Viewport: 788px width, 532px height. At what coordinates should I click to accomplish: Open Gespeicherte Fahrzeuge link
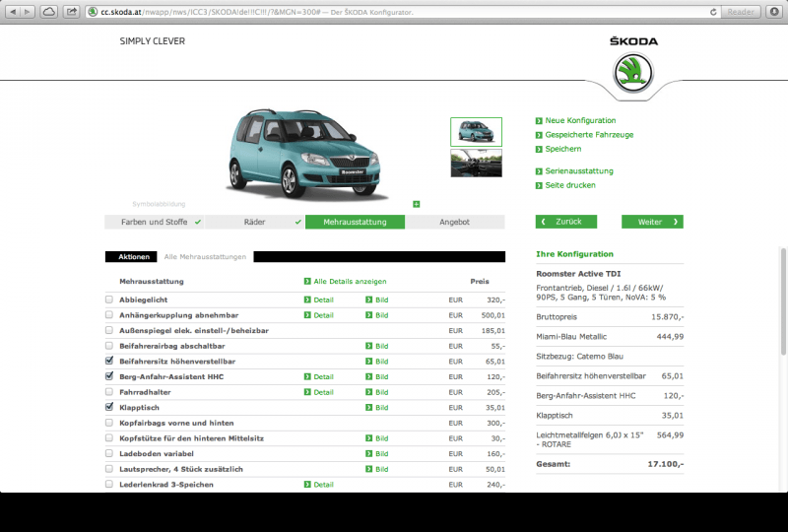pos(589,135)
